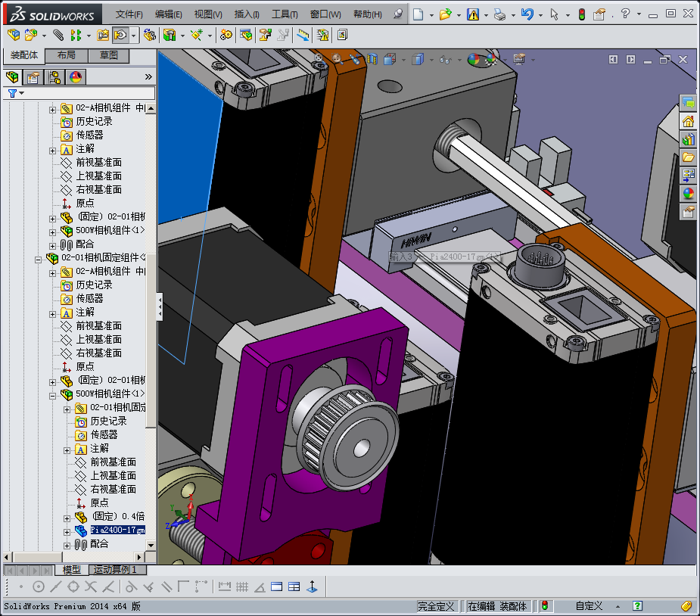700x616 pixels.
Task: Click the Undo arrow icon
Action: tap(527, 14)
